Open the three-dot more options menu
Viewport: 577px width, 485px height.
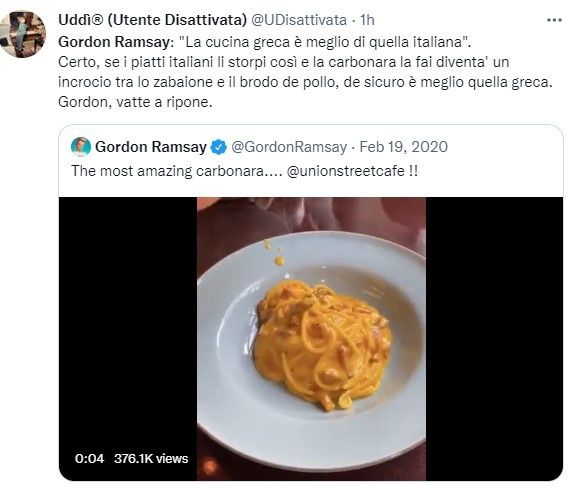554,20
